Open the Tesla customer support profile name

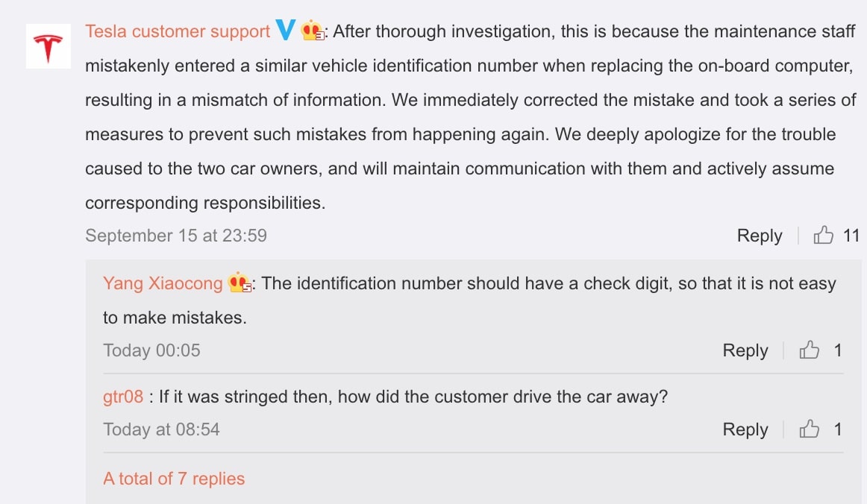tap(178, 31)
